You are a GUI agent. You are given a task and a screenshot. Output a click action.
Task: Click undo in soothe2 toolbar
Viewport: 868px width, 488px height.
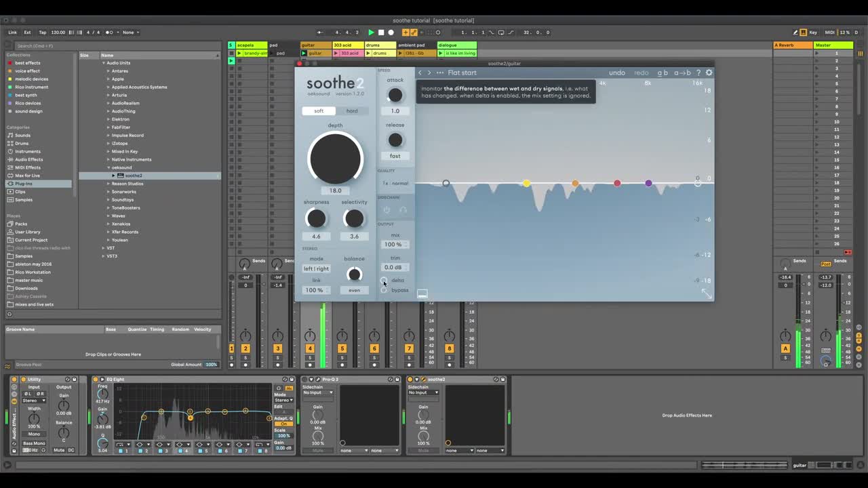(617, 73)
